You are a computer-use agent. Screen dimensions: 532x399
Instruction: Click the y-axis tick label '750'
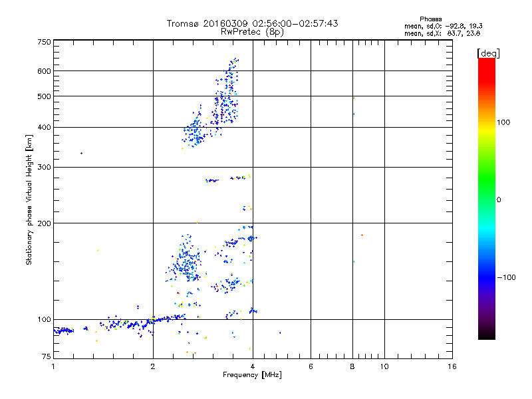click(x=44, y=42)
